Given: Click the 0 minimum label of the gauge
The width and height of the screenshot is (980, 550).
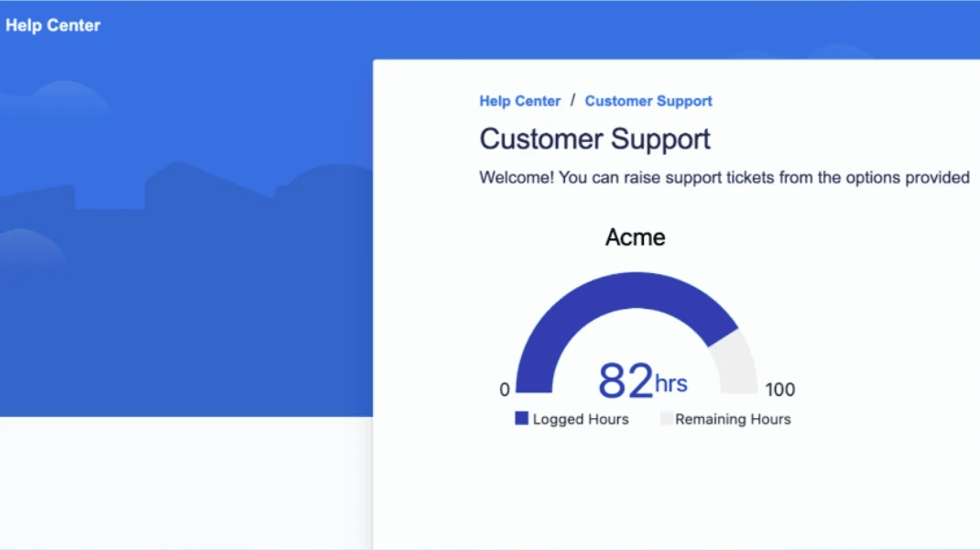Looking at the screenshot, I should point(505,390).
